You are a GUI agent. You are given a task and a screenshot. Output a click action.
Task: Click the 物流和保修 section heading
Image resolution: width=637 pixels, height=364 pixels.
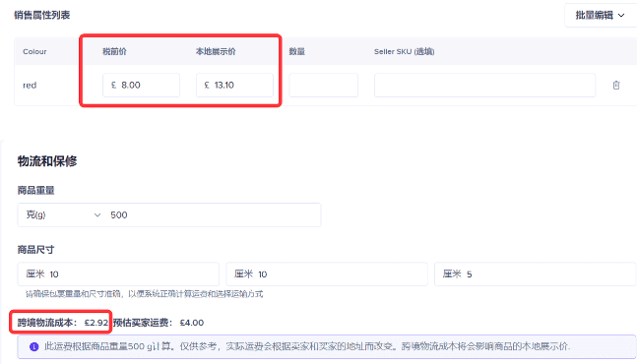pos(47,161)
